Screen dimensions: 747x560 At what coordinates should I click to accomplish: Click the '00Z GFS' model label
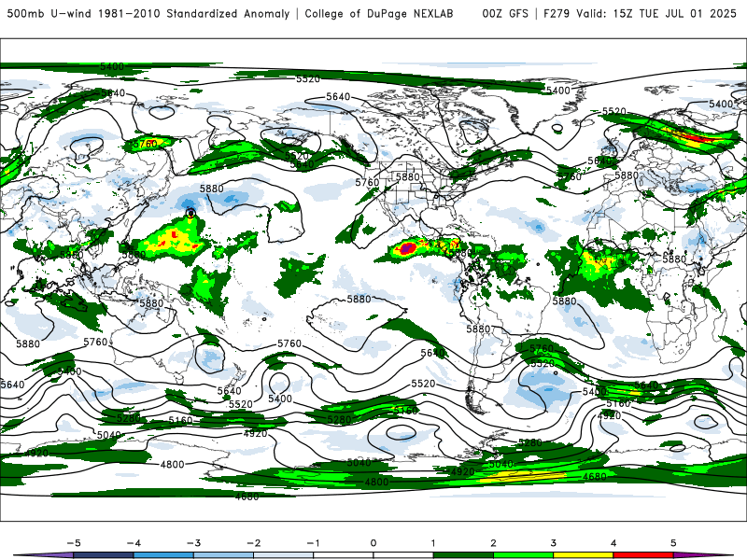[x=505, y=14]
